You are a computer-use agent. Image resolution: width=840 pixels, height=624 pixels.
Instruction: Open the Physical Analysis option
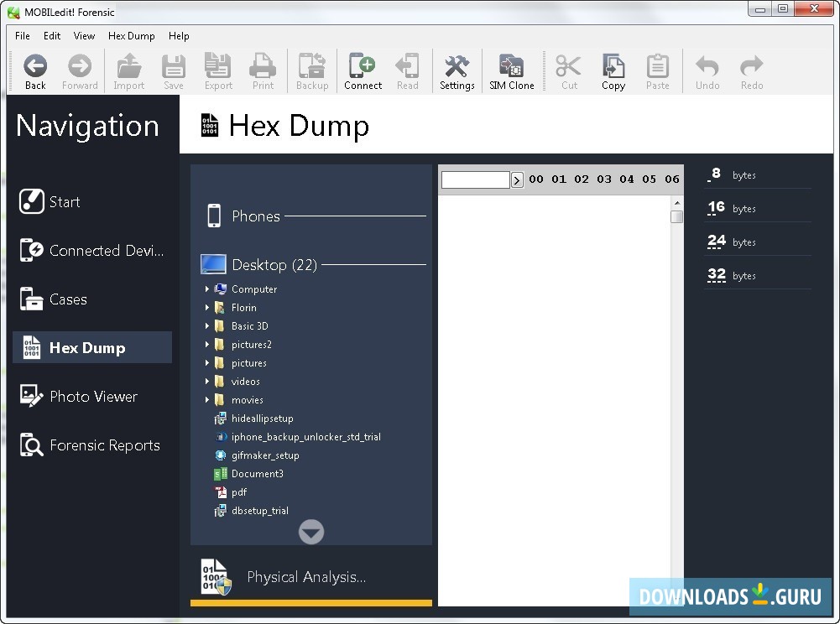pos(310,577)
